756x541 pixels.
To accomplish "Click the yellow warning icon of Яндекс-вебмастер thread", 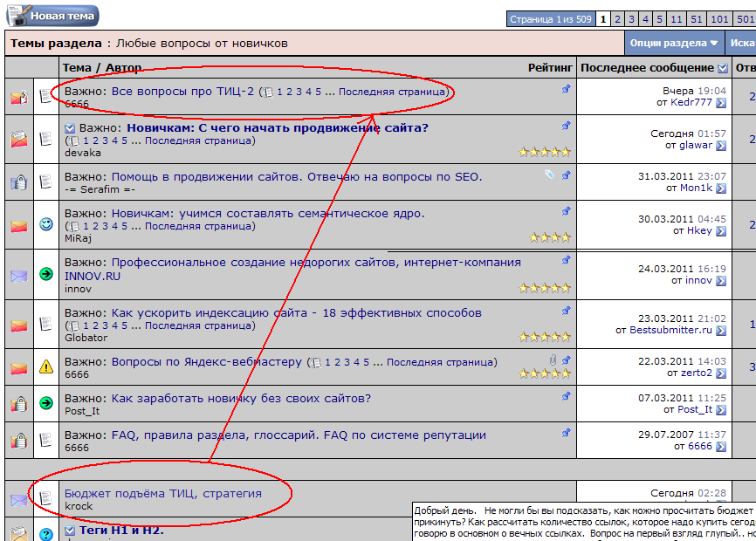I will coord(46,366).
